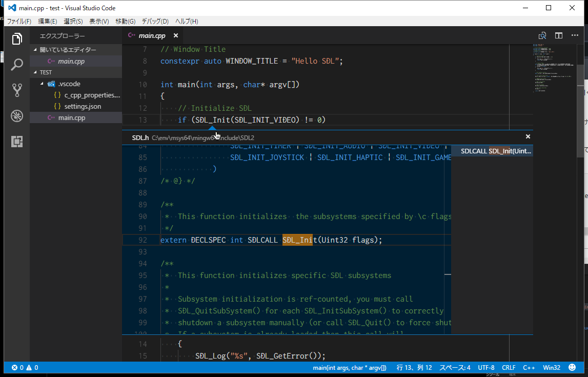This screenshot has height=377, width=588.
Task: Change indentation via スペース: 4
Action: (455, 368)
